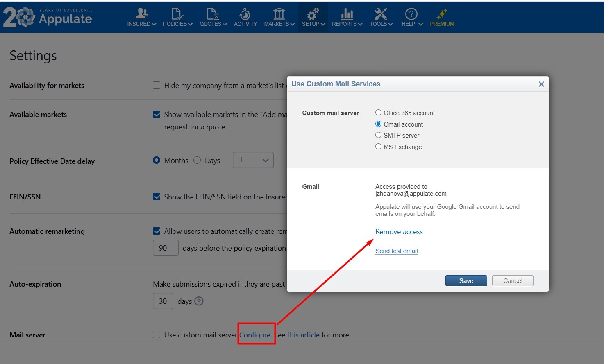
Task: Click the auto-expiration help question mark
Action: [199, 301]
